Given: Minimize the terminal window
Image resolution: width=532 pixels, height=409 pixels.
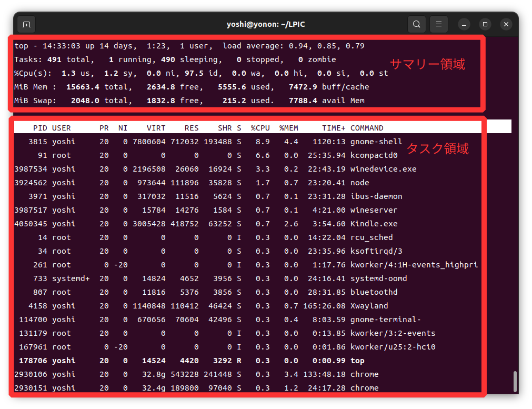Looking at the screenshot, I should [x=464, y=24].
